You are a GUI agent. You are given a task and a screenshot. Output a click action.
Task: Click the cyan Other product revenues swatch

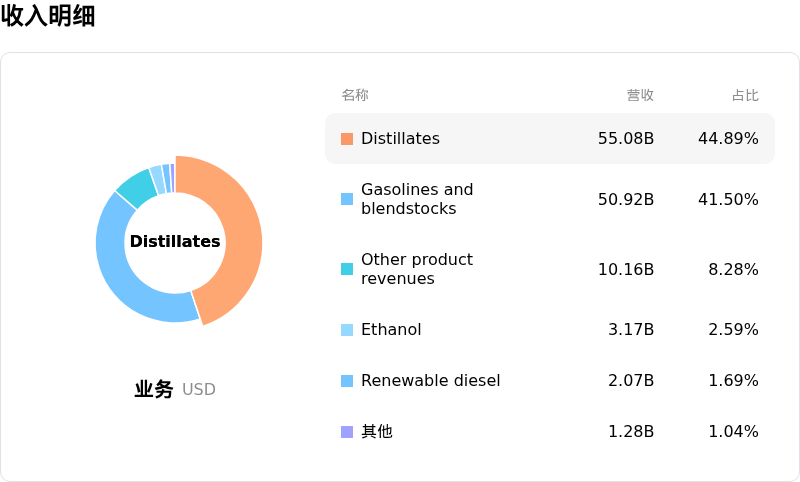(347, 269)
